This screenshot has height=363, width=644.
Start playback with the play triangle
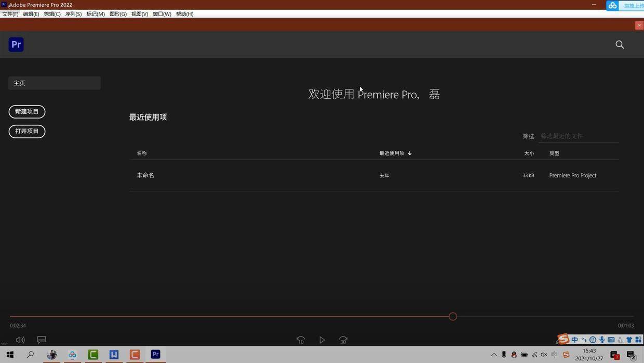pos(322,340)
